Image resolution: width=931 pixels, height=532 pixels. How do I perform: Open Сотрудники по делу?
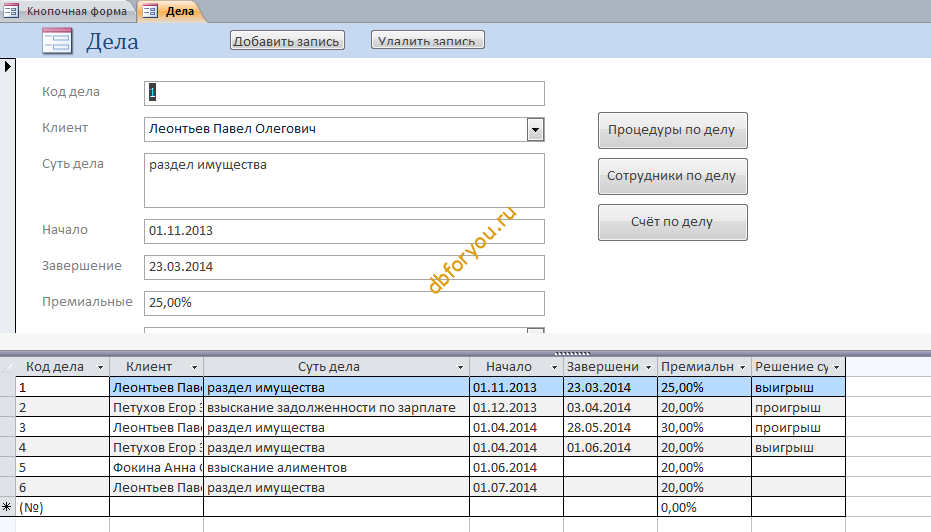pos(672,176)
